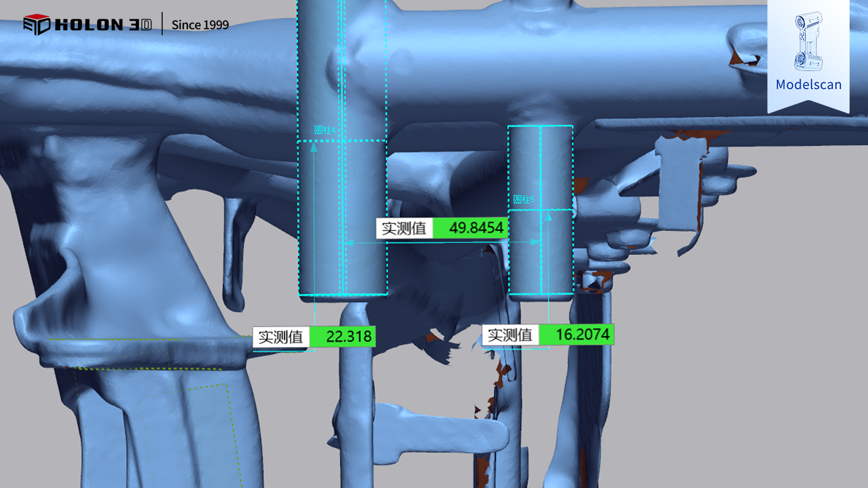Select the 圆柱5 cylinder label
Viewport: 868px width, 488px height.
(x=523, y=200)
